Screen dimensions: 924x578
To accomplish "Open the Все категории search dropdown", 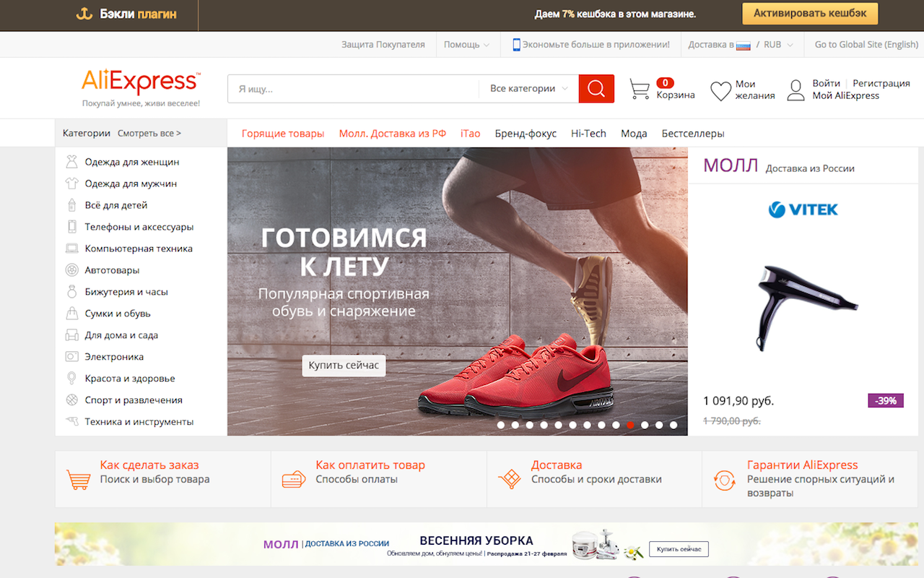I will (x=528, y=89).
